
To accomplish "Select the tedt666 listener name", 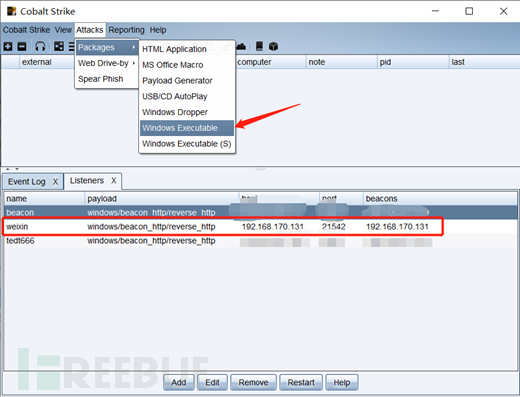I will coord(20,241).
